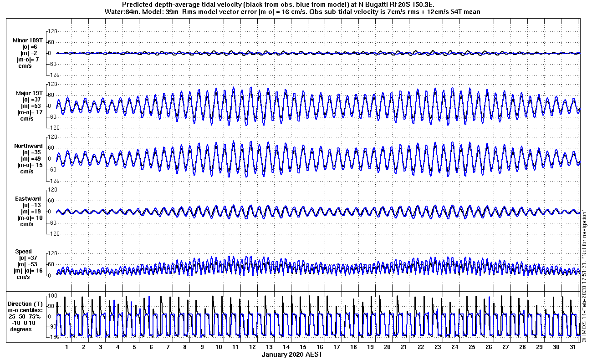The height and width of the screenshot is (364, 592).
Task: Click '|m-o|= 17' in the Major panel
Action: (30, 112)
